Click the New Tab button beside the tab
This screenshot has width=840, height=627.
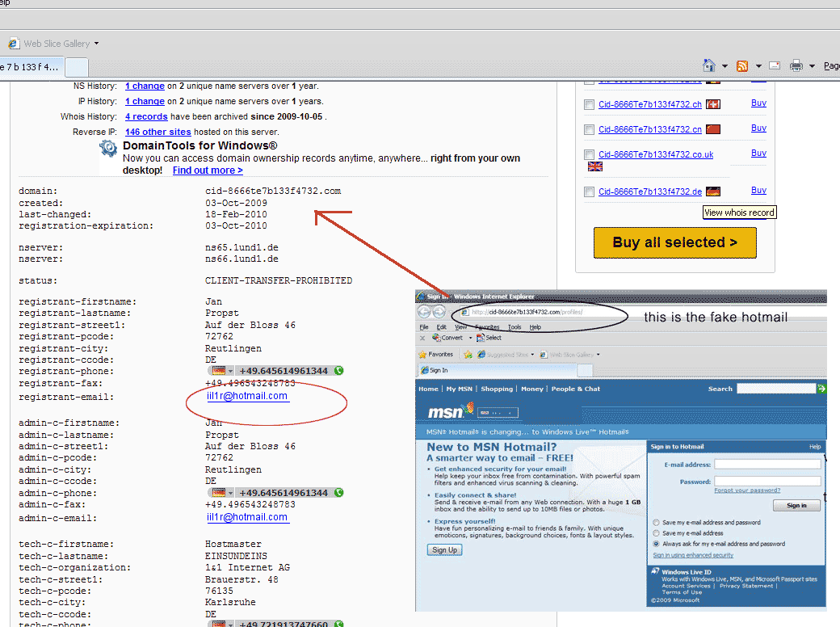coord(76,68)
